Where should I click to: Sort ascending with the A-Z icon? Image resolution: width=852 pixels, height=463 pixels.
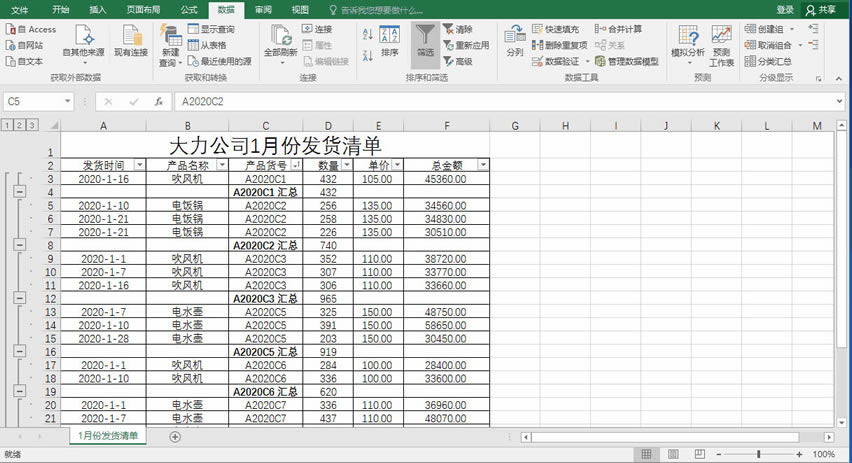point(368,35)
